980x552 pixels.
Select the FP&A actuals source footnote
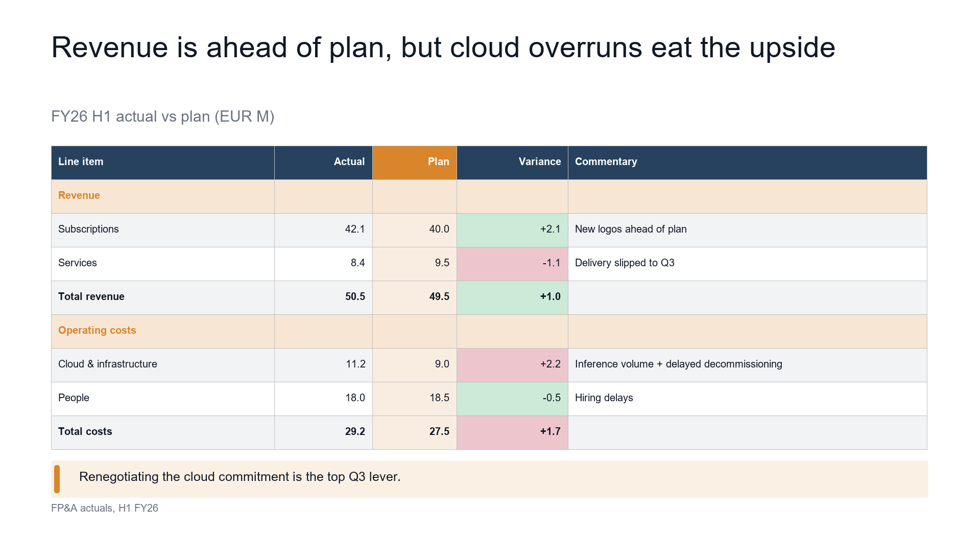point(105,508)
